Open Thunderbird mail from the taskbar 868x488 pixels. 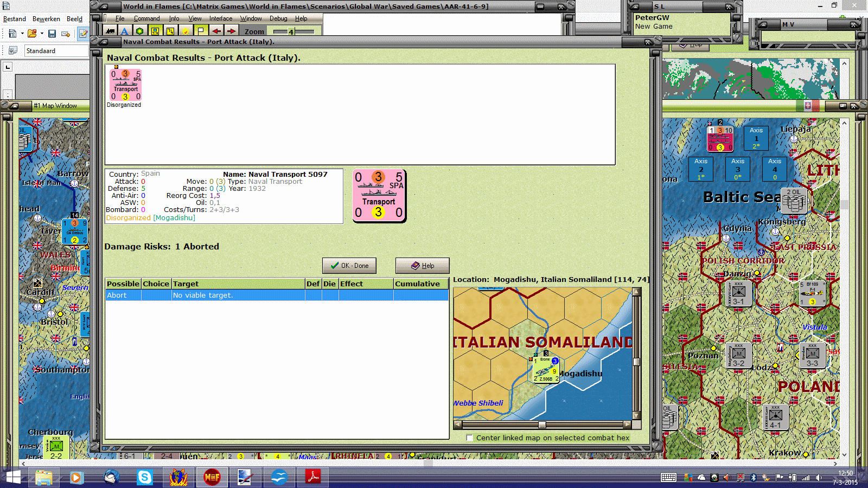coord(111,477)
